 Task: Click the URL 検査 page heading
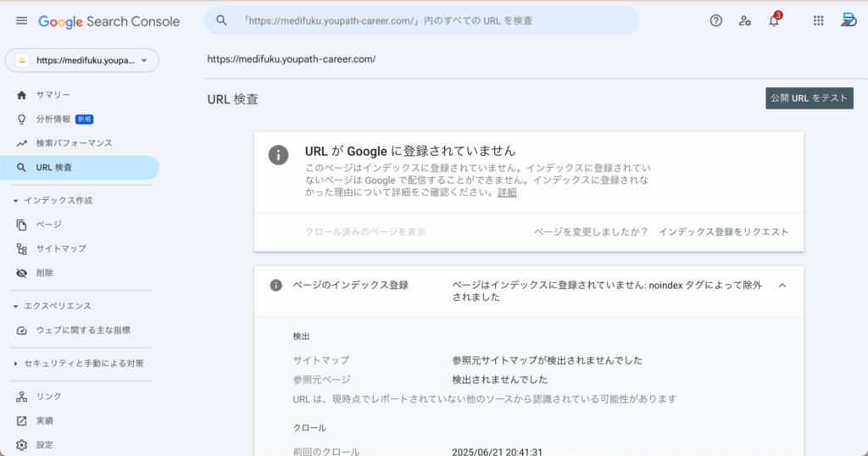(233, 100)
